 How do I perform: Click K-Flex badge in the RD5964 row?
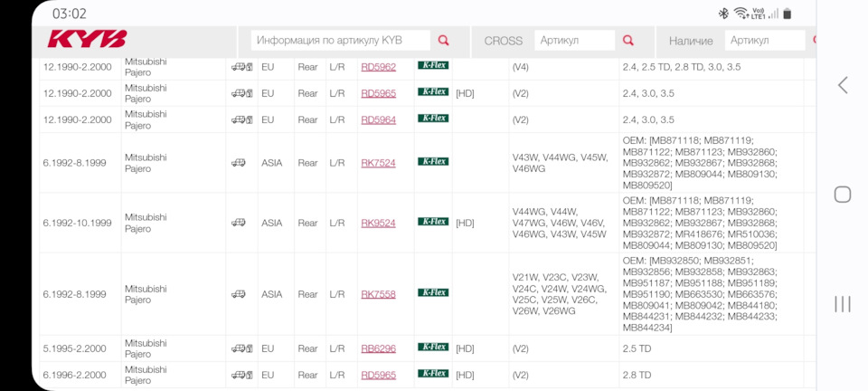point(433,119)
